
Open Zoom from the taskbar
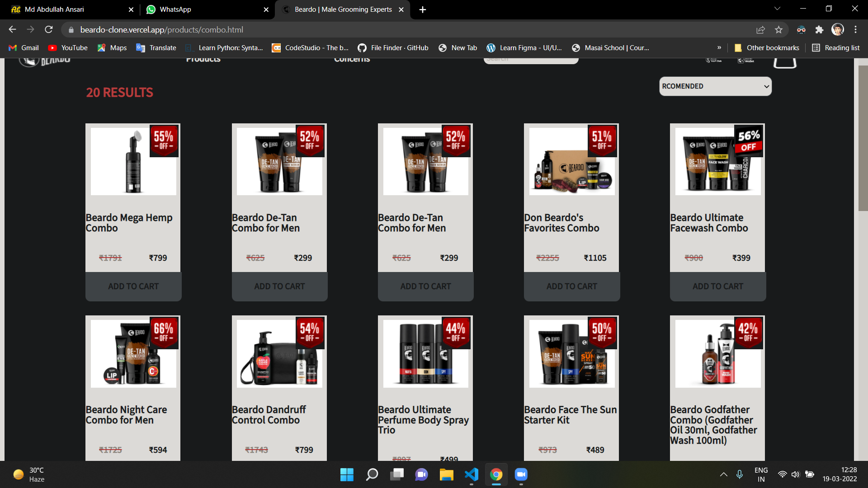point(521,474)
